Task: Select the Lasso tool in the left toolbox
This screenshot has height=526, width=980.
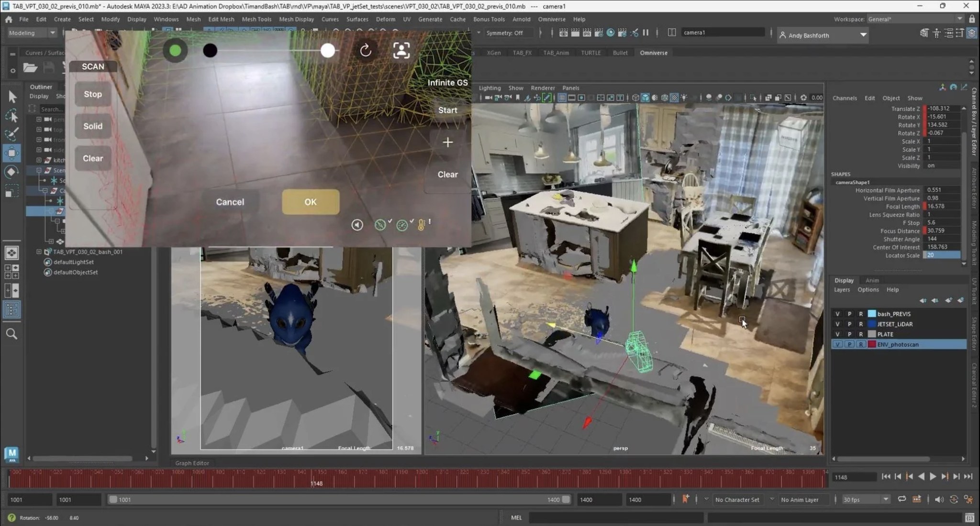Action: (12, 115)
